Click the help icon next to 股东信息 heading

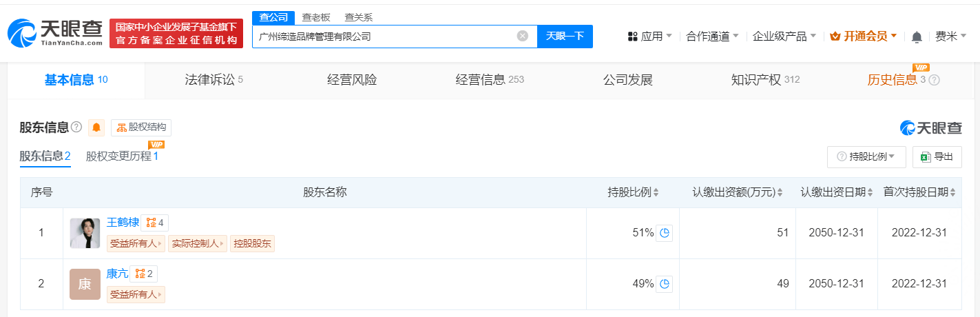click(76, 127)
